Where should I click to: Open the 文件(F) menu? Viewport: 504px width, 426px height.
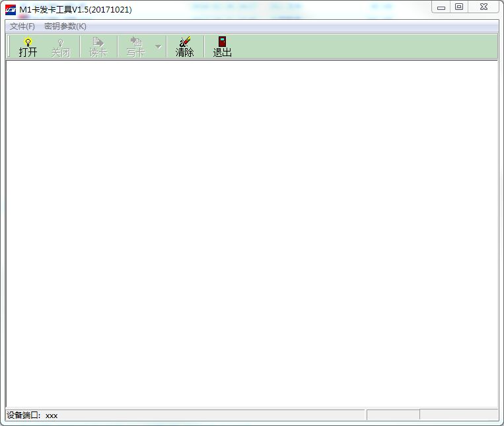22,26
